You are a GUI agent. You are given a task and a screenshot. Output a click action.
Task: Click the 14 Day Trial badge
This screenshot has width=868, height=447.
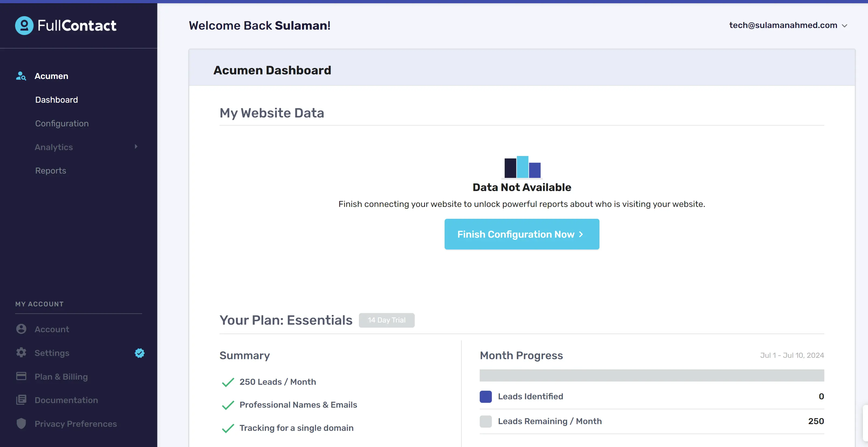tap(386, 320)
